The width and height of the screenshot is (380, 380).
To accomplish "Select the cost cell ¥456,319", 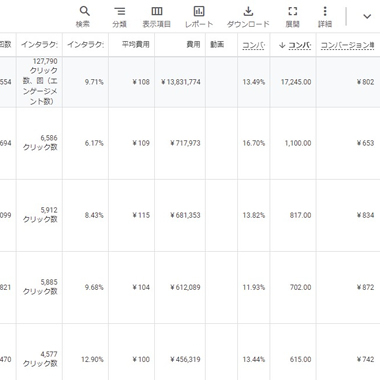I will [185, 359].
